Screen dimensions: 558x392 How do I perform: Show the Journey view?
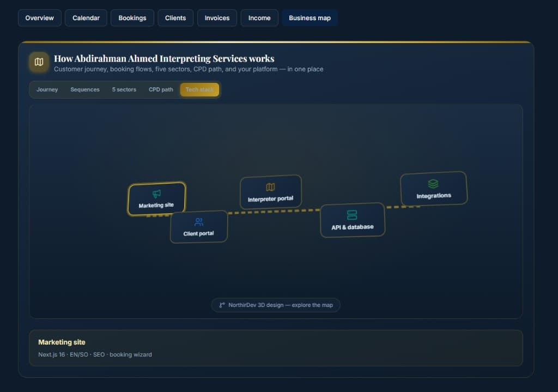coord(47,90)
